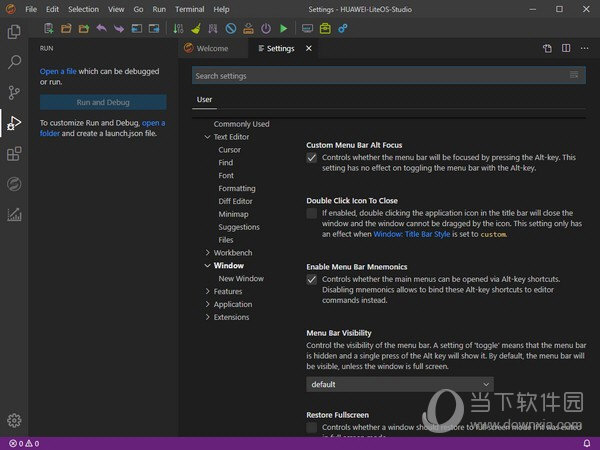600x450 pixels.
Task: Select New Window under Window
Action: point(241,279)
